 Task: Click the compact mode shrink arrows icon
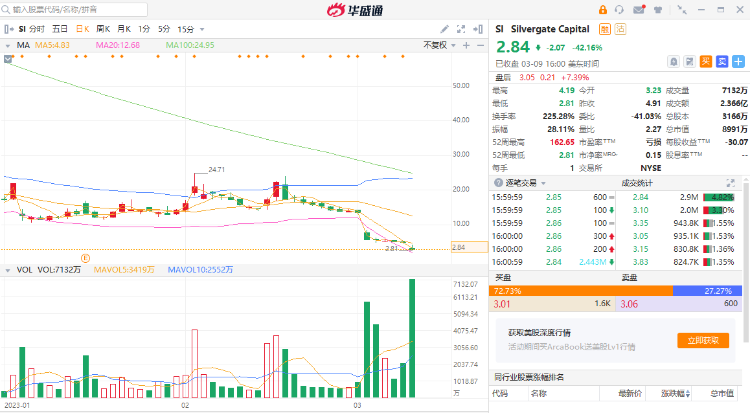[682, 10]
